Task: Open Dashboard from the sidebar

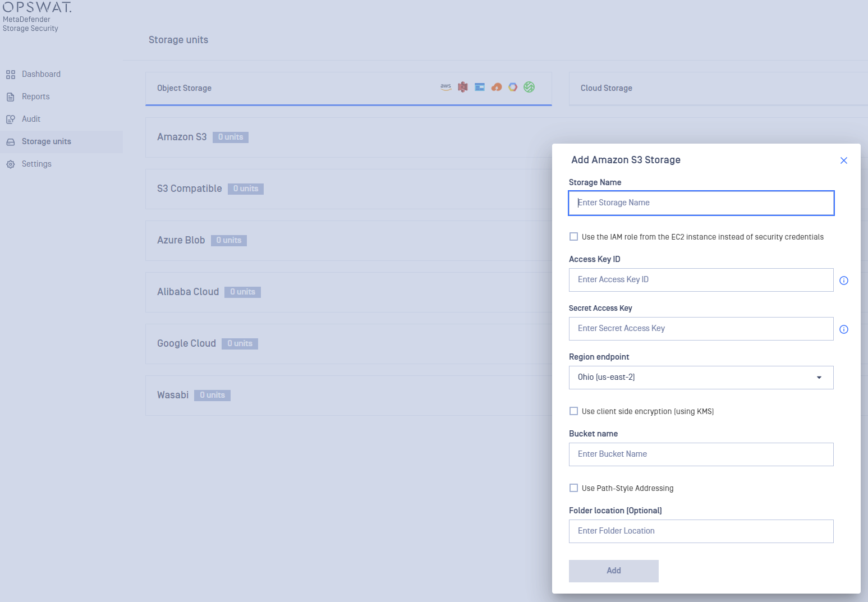Action: tap(61, 75)
